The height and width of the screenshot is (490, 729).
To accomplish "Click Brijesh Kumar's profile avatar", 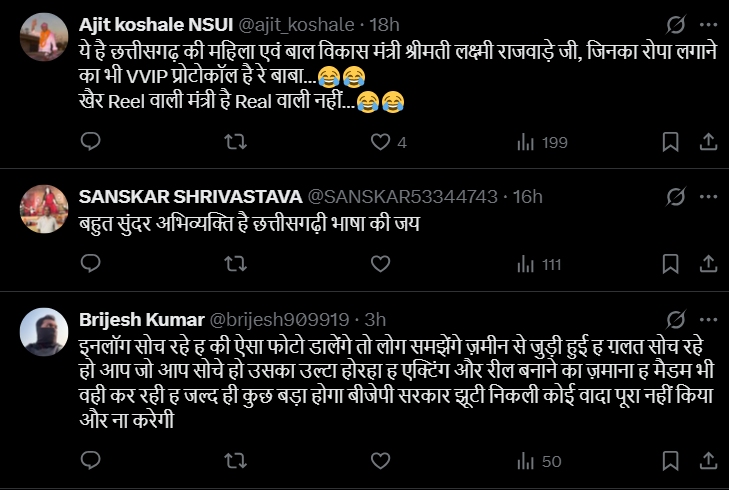I will coord(42,329).
